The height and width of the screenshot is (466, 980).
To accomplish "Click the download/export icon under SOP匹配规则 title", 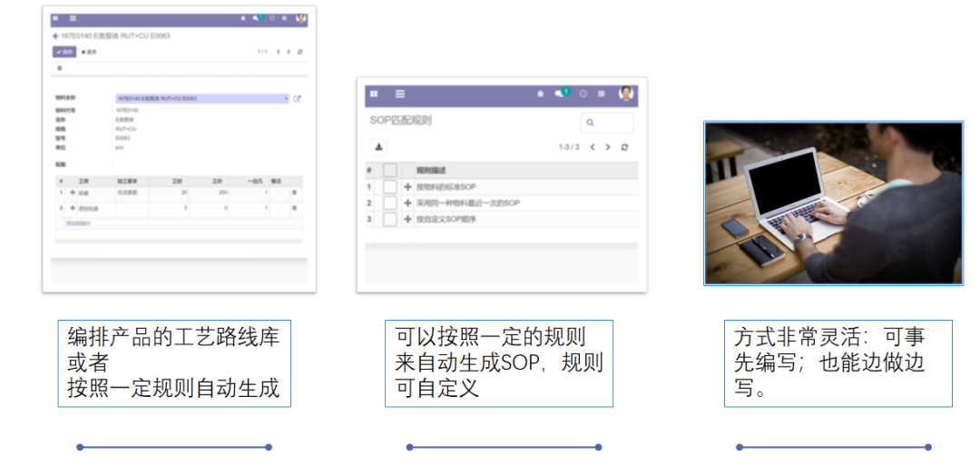I will click(379, 147).
